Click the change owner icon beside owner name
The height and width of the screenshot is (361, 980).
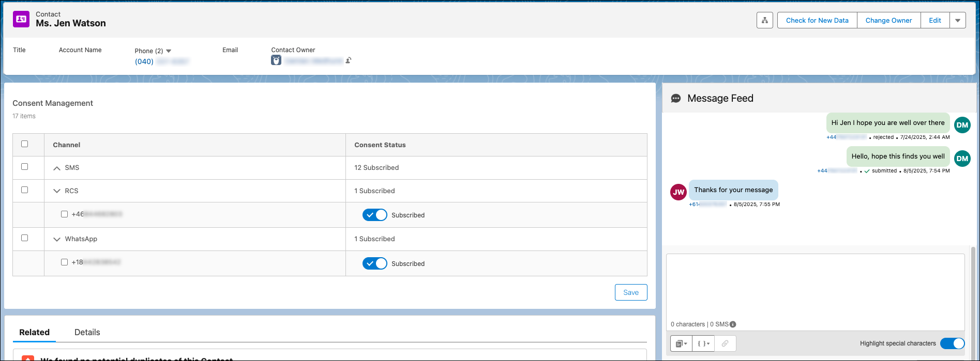349,60
